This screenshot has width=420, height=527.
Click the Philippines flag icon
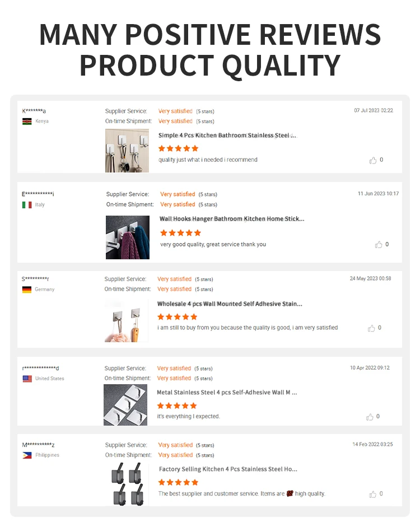[x=27, y=455]
